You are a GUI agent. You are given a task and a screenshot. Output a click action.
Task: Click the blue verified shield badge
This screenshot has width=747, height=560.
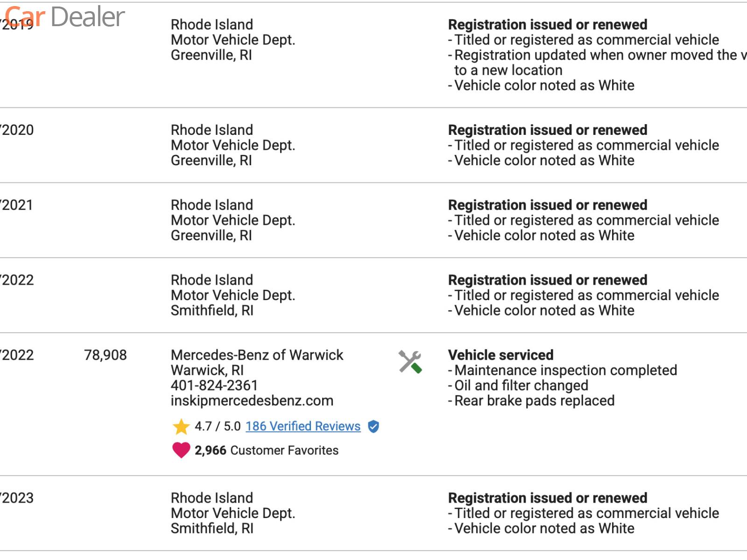pos(373,427)
